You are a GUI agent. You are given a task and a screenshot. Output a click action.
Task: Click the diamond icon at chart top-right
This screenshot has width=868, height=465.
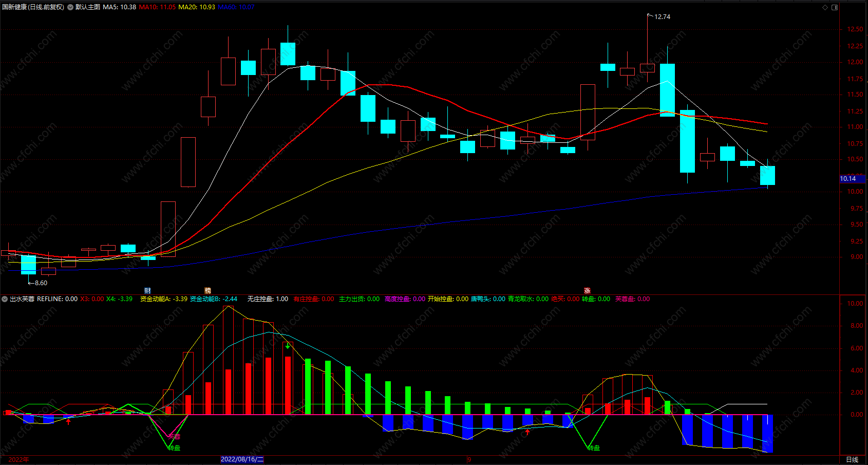(825, 7)
